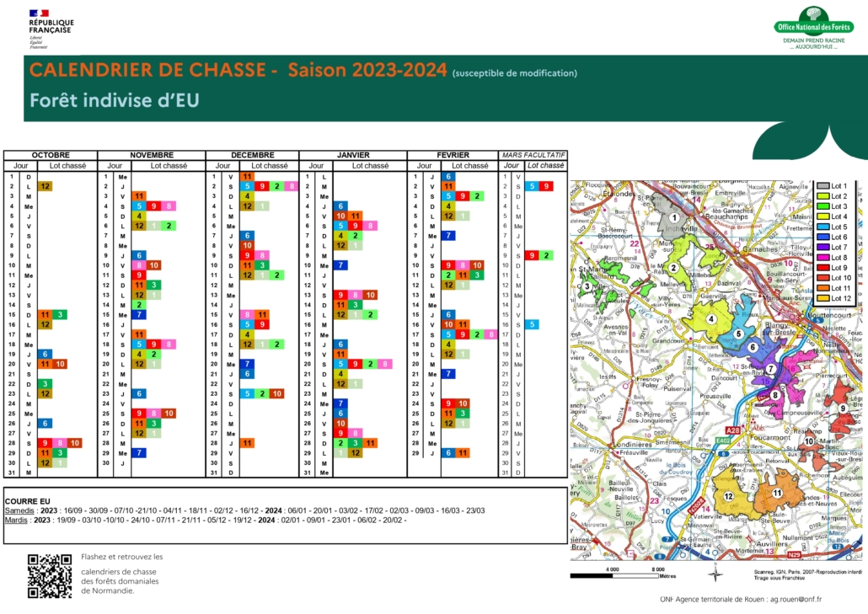Click the circled 11 marker on the map
The width and height of the screenshot is (868, 614).
[x=777, y=493]
